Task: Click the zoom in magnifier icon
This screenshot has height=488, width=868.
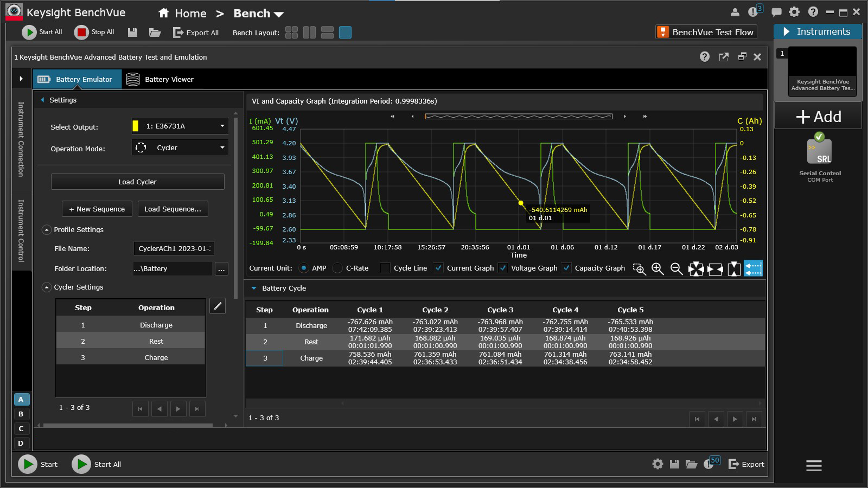Action: (x=658, y=268)
